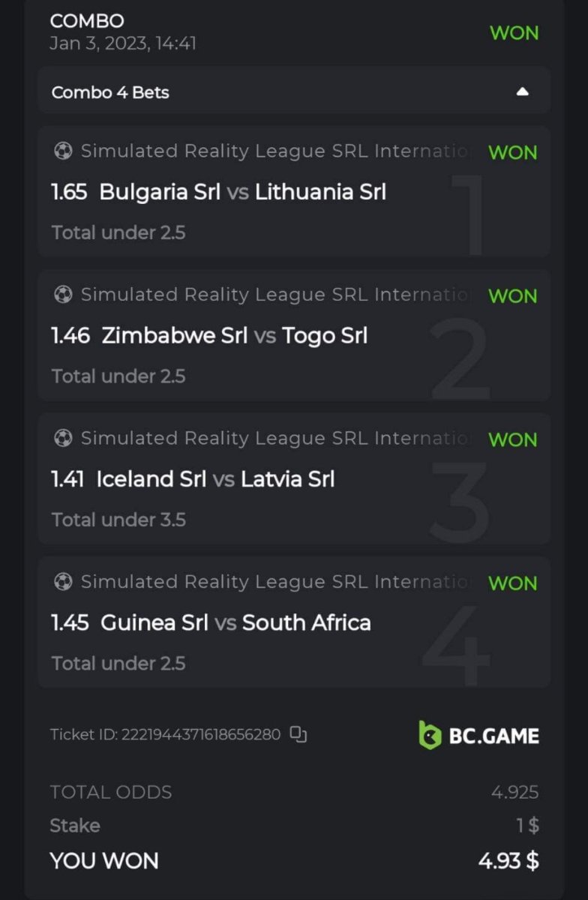
Task: Open Iceland Srl vs Latvia Srl match
Action: click(215, 478)
